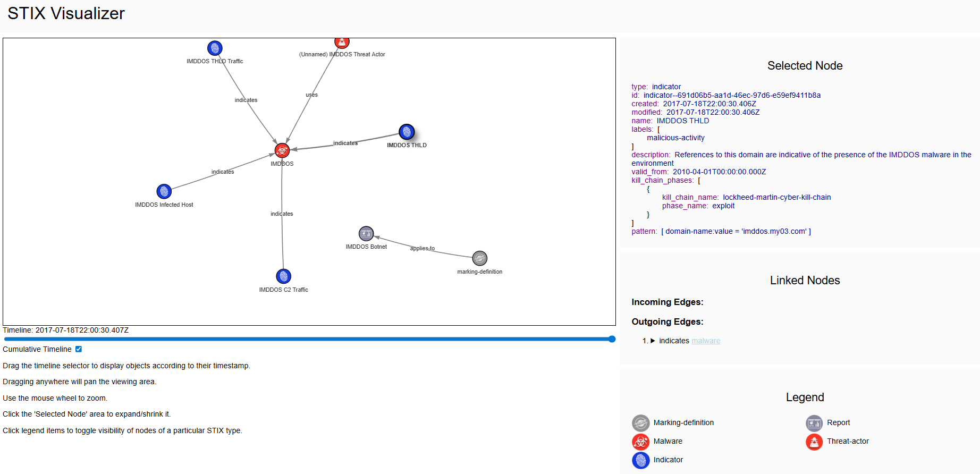
Task: Click the marking-definition graph node
Action: (479, 258)
